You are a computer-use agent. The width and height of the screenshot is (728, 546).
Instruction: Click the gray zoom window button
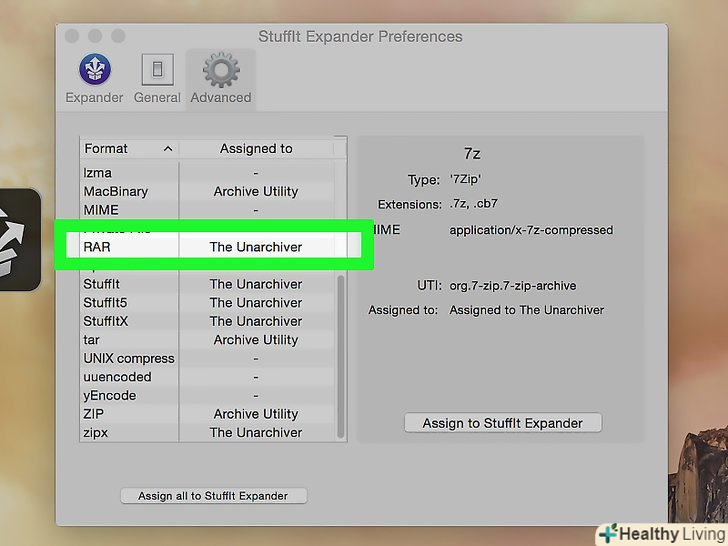tap(118, 36)
